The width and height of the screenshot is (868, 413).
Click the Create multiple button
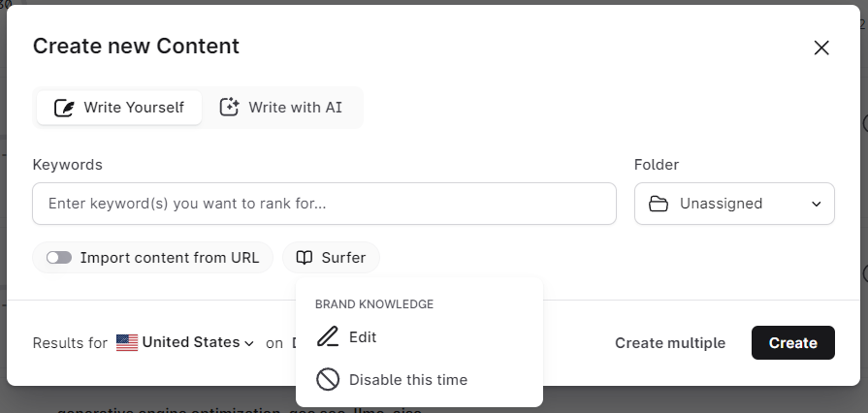[x=670, y=342]
